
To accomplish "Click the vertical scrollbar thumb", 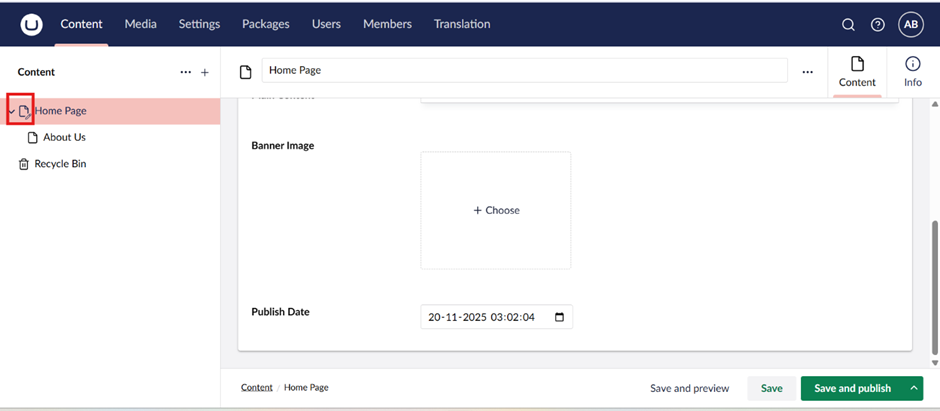I will point(935,285).
